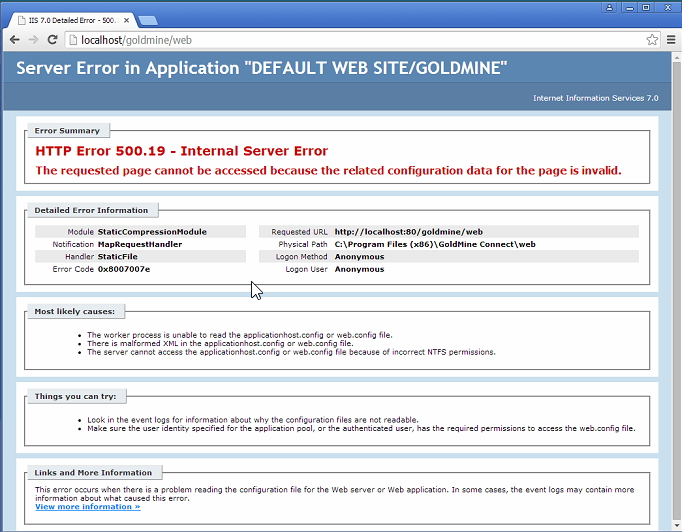Close the Chrome window

(667, 7)
